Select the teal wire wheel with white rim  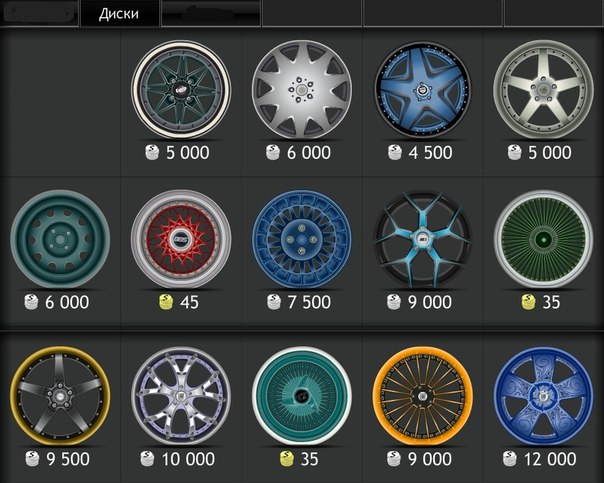(302, 396)
